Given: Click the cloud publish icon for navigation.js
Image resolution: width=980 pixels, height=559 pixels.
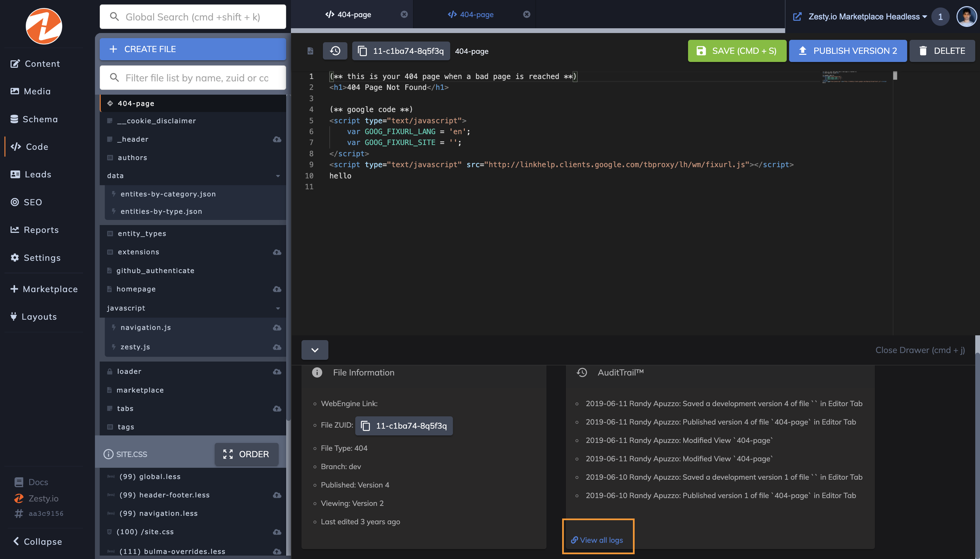Looking at the screenshot, I should 277,328.
